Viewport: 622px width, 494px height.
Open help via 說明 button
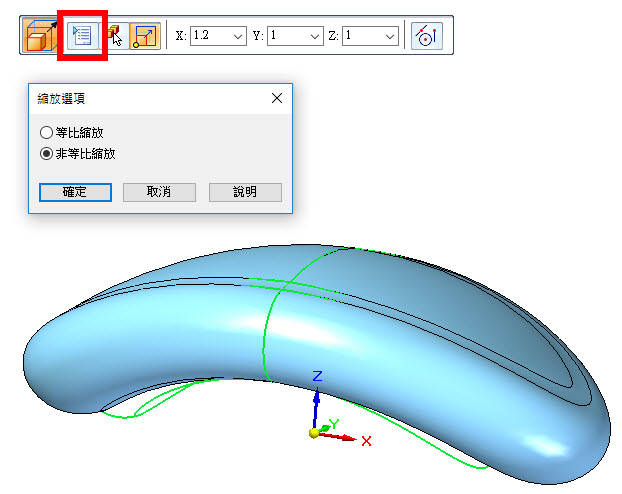point(245,192)
